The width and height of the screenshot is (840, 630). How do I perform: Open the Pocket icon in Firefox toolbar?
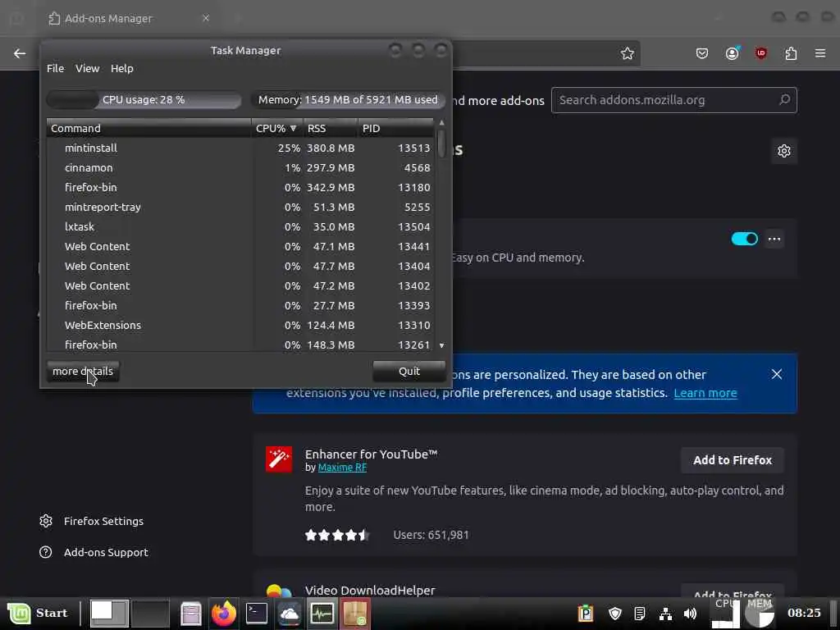point(702,53)
